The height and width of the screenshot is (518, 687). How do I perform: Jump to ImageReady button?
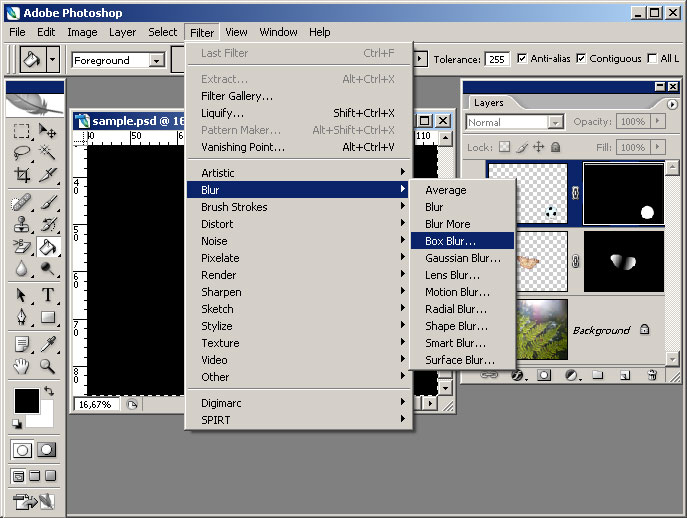33,501
